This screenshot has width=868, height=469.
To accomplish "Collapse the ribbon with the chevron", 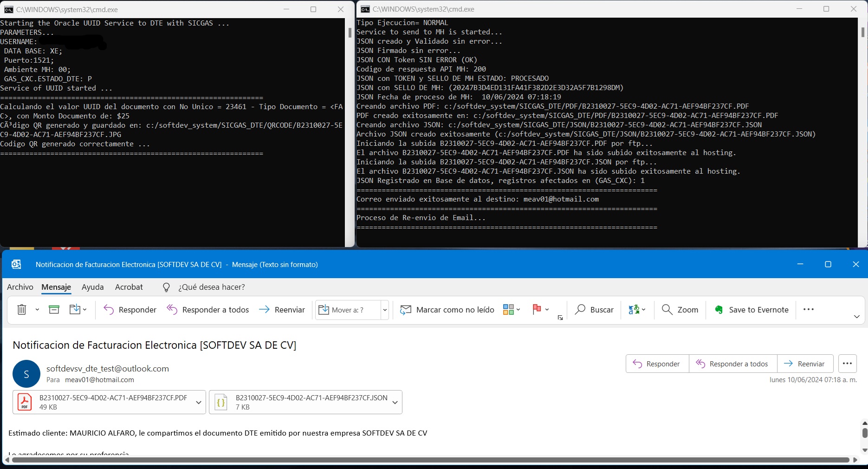I will pos(856,317).
